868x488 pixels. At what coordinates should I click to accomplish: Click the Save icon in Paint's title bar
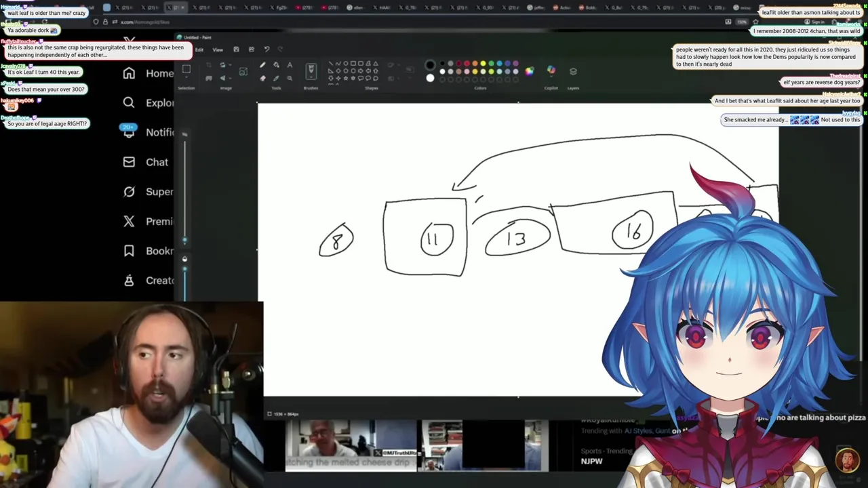tap(236, 49)
